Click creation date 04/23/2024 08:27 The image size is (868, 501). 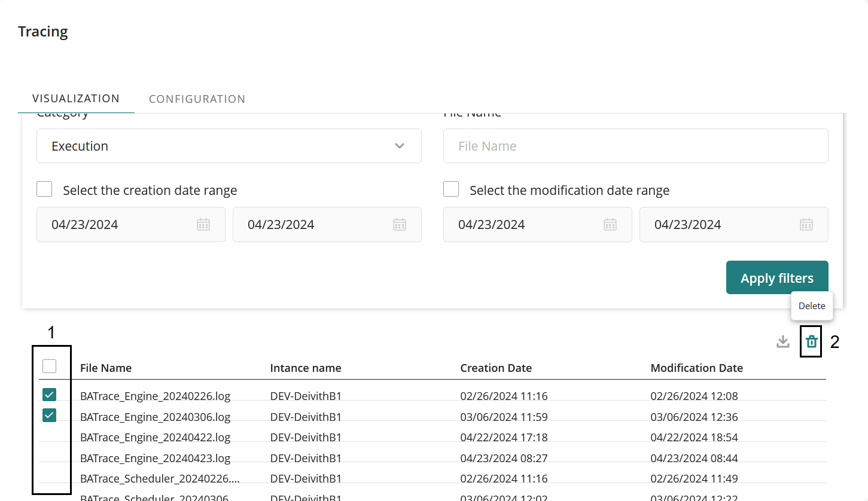point(504,459)
